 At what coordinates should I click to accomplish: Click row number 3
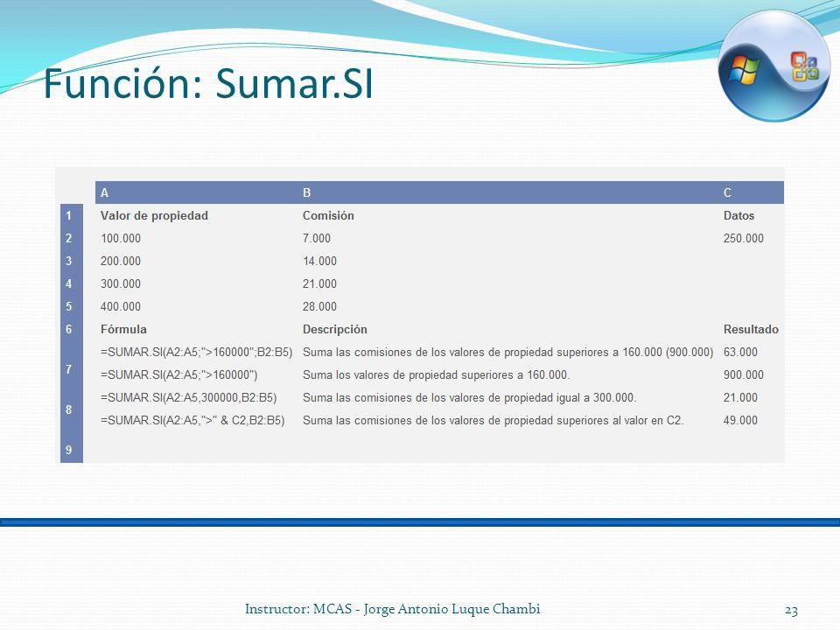pyautogui.click(x=68, y=262)
